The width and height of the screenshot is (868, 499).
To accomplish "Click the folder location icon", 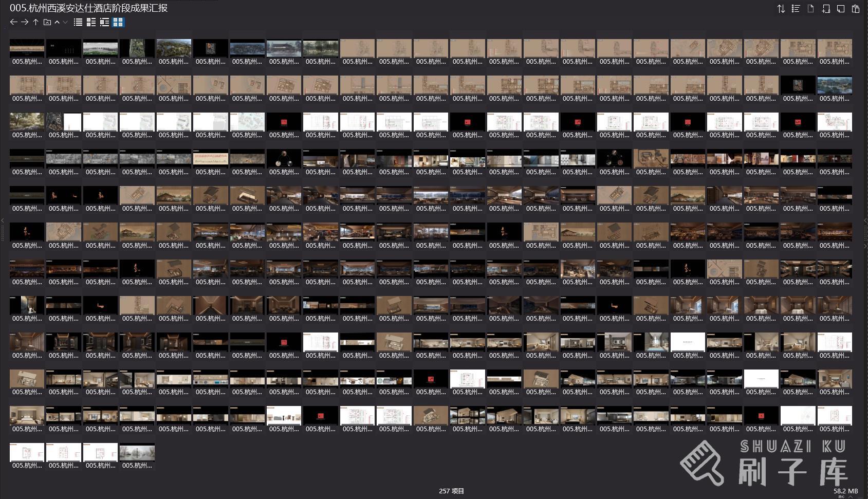I will point(47,22).
